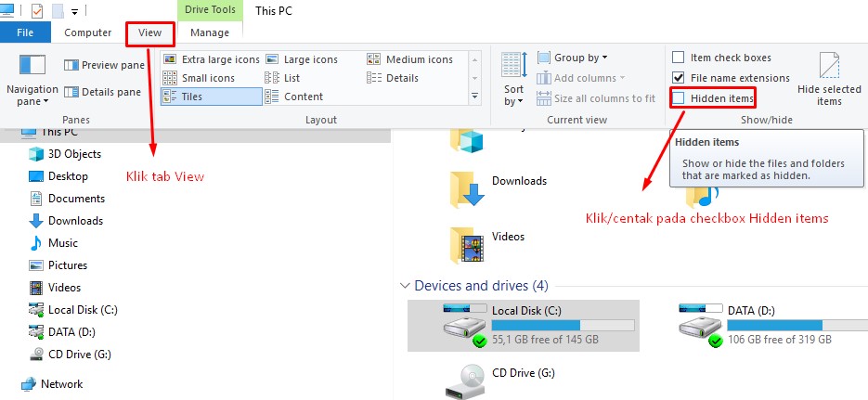Toggle the Preview pane

pyautogui.click(x=104, y=65)
